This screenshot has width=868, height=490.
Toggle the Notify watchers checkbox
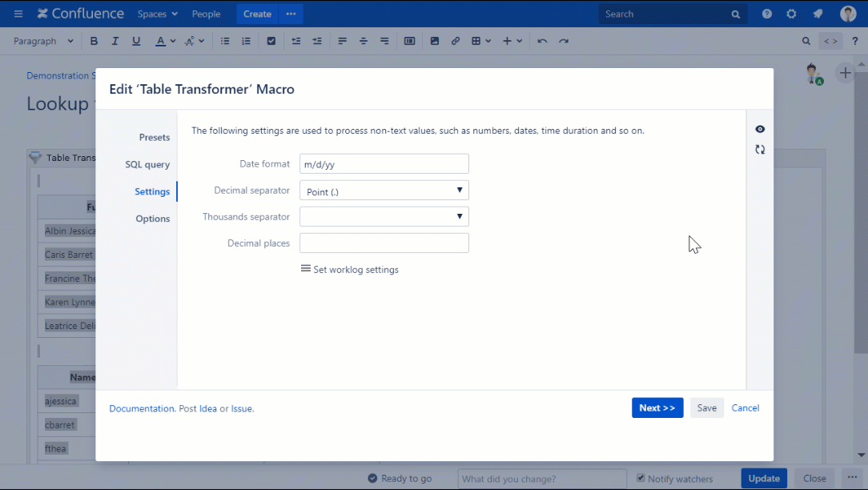641,478
